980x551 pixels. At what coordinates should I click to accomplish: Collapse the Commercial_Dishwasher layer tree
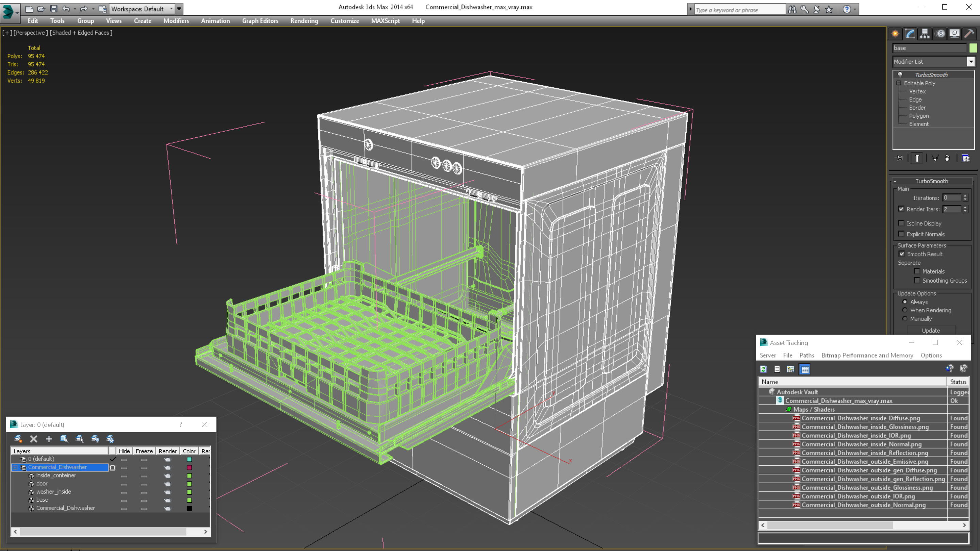[x=15, y=467]
